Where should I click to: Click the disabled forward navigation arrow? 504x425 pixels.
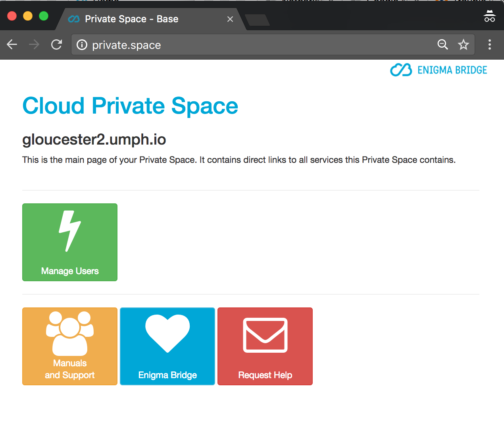pos(34,44)
